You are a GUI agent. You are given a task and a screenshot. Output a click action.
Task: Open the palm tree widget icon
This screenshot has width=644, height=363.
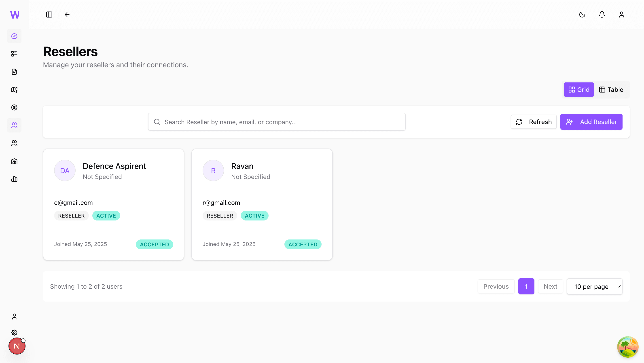pos(628,347)
